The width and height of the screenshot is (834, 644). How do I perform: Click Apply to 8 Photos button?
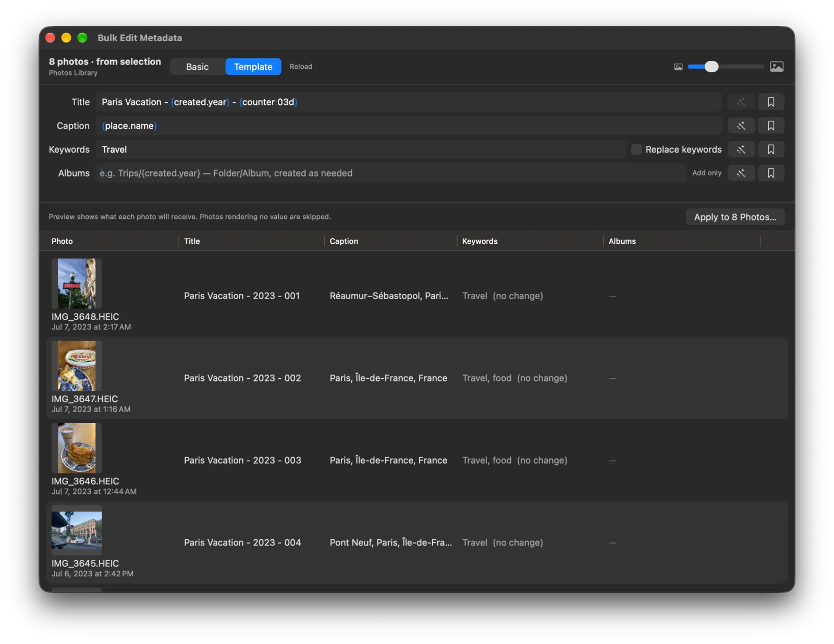coord(735,217)
